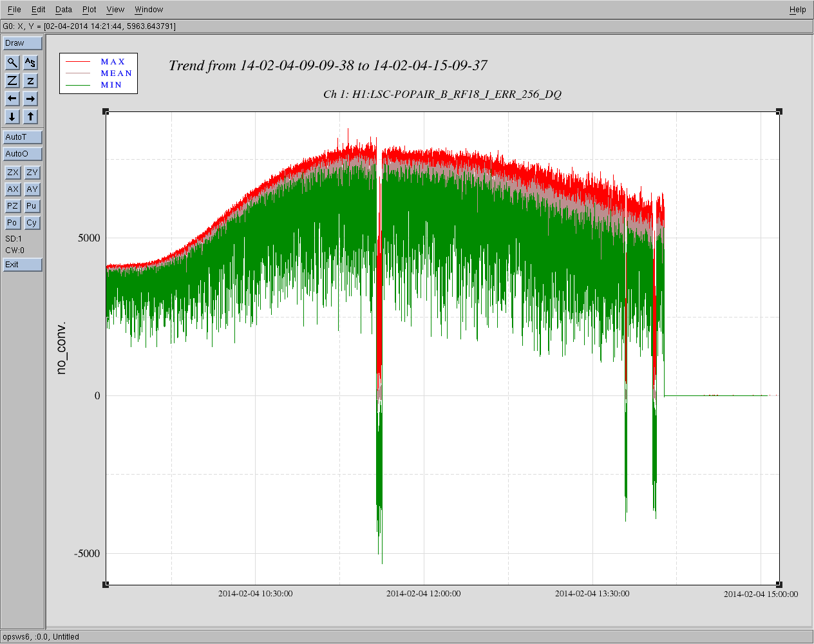Viewport: 814px width, 644px height.
Task: Open the Help menu
Action: tap(797, 10)
